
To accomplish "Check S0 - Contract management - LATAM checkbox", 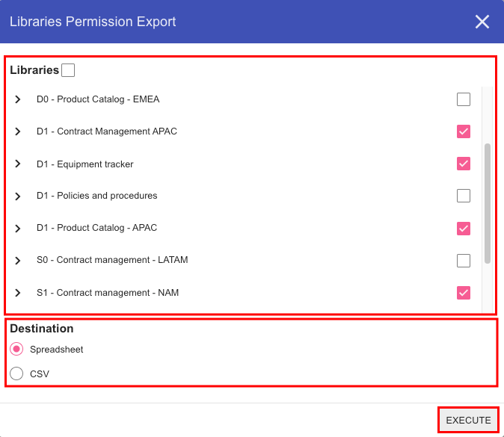I will [x=464, y=261].
